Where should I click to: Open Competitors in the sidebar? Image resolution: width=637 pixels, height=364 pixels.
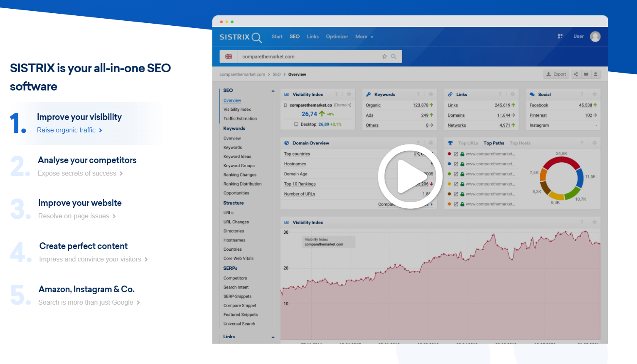click(235, 278)
